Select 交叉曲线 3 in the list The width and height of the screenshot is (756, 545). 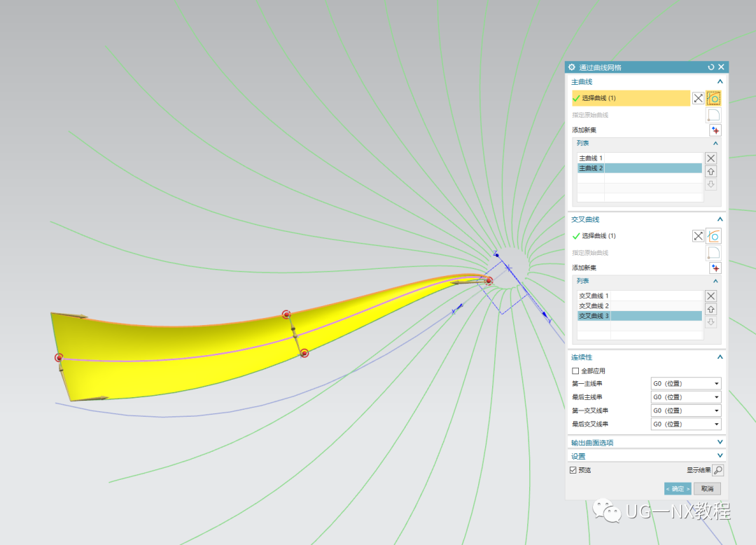639,316
